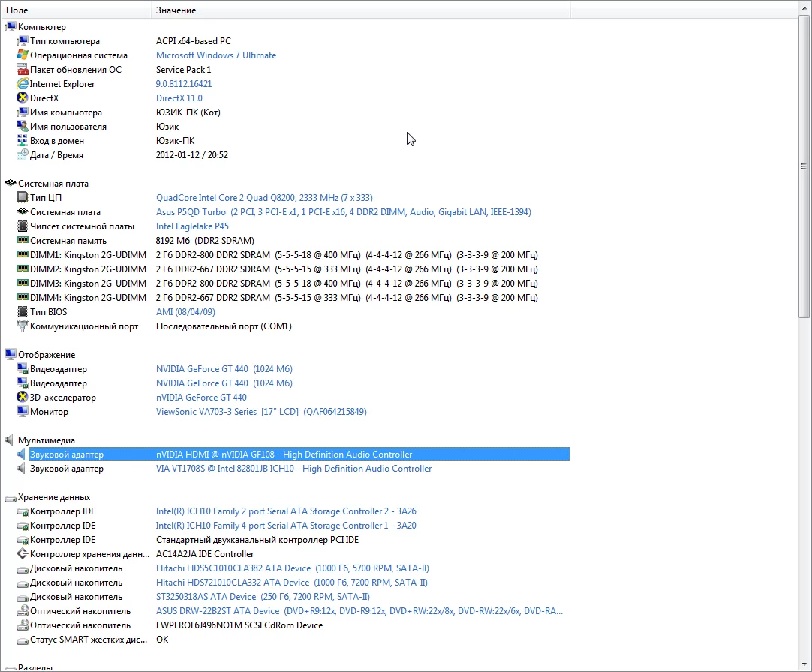Click the Коммуникационный порт icon

(x=23, y=325)
